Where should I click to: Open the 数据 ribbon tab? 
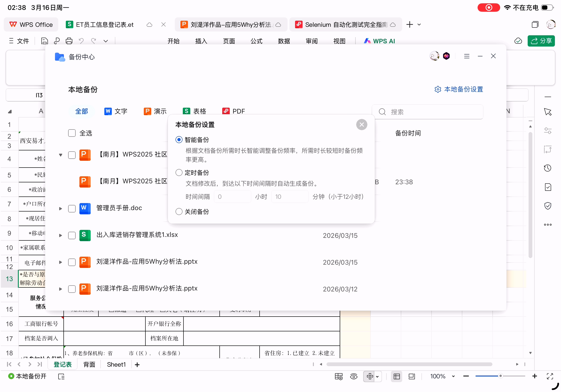point(284,41)
